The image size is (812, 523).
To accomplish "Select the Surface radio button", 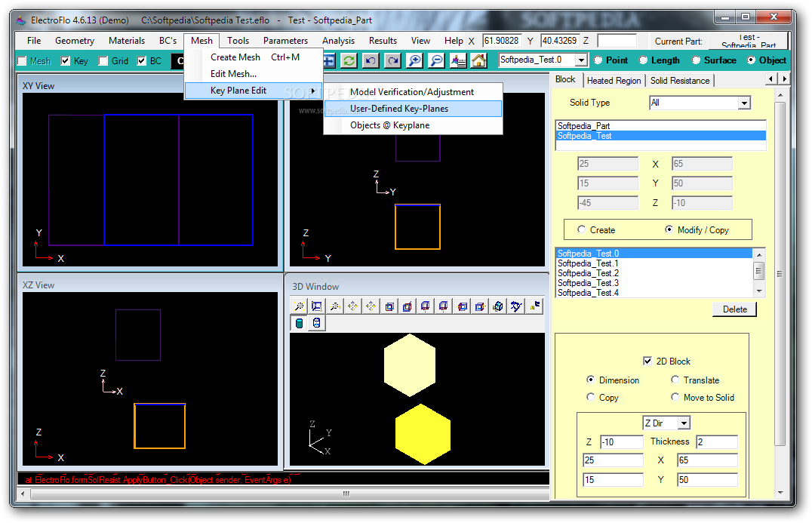I will click(x=696, y=60).
